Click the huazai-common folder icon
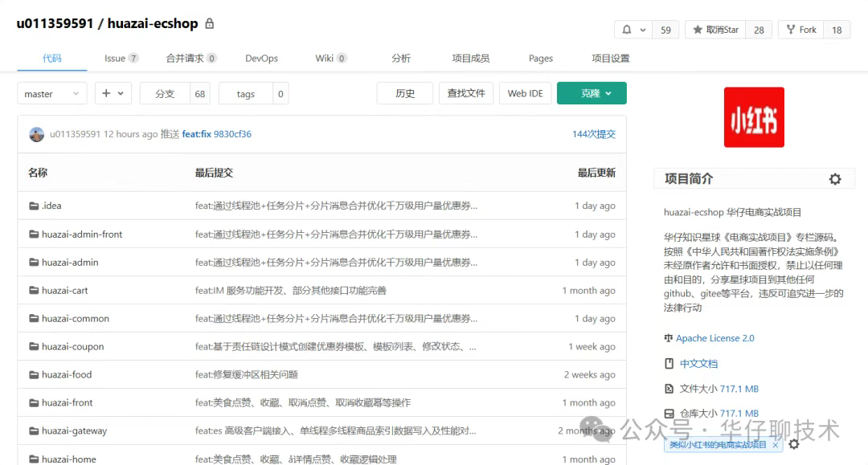Viewport: 868px width, 465px height. pyautogui.click(x=34, y=319)
